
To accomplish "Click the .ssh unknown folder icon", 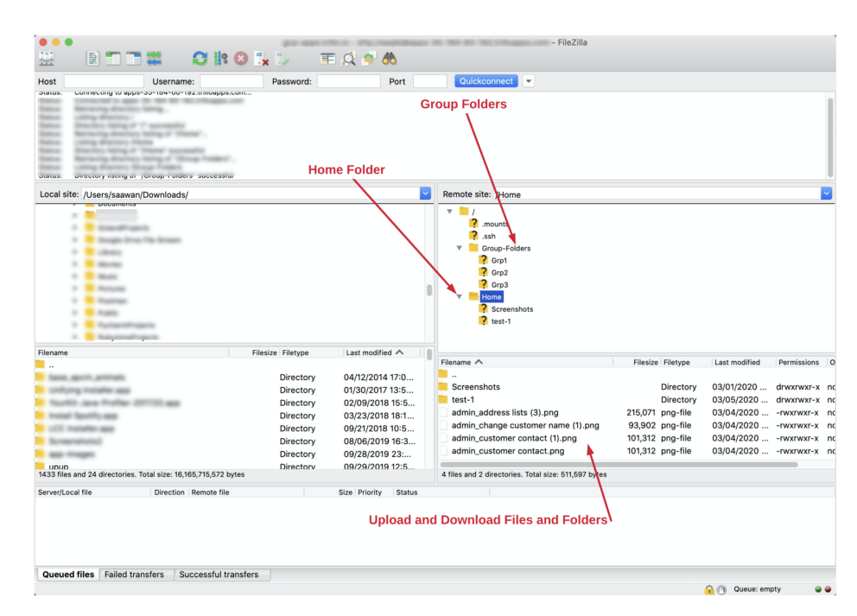I will (x=474, y=236).
